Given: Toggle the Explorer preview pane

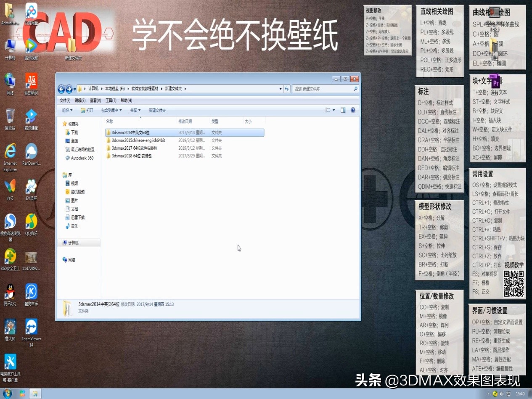Looking at the screenshot, I should [x=343, y=110].
